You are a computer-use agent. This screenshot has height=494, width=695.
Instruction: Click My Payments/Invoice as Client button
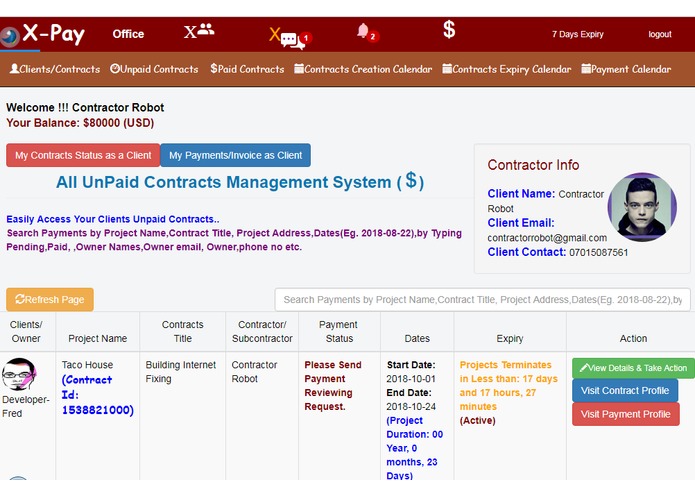click(235, 156)
